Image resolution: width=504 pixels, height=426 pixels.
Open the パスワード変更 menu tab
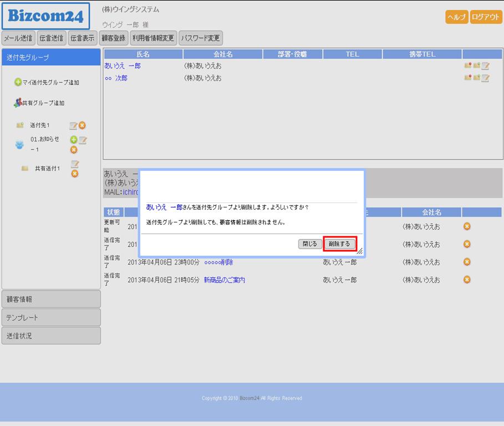(x=201, y=38)
